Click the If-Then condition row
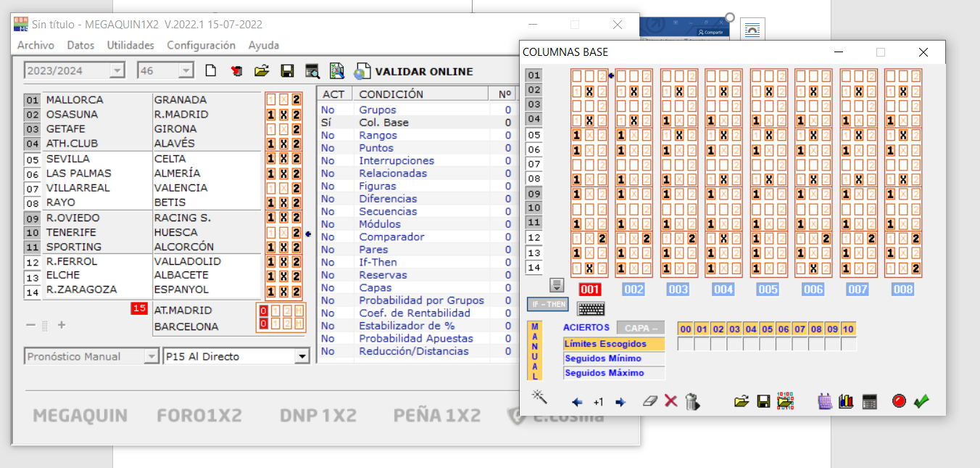980x468 pixels. [415, 263]
